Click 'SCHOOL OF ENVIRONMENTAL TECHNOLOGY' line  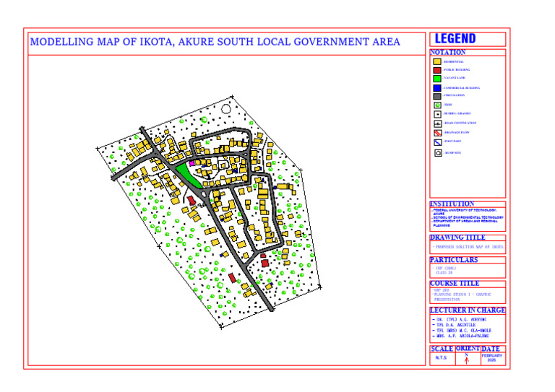coord(468,217)
